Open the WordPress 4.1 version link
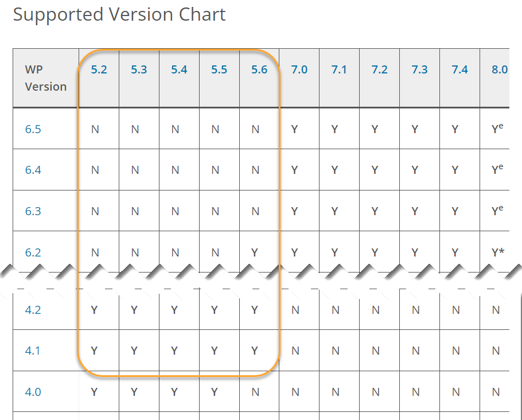The height and width of the screenshot is (420, 522). coord(33,351)
